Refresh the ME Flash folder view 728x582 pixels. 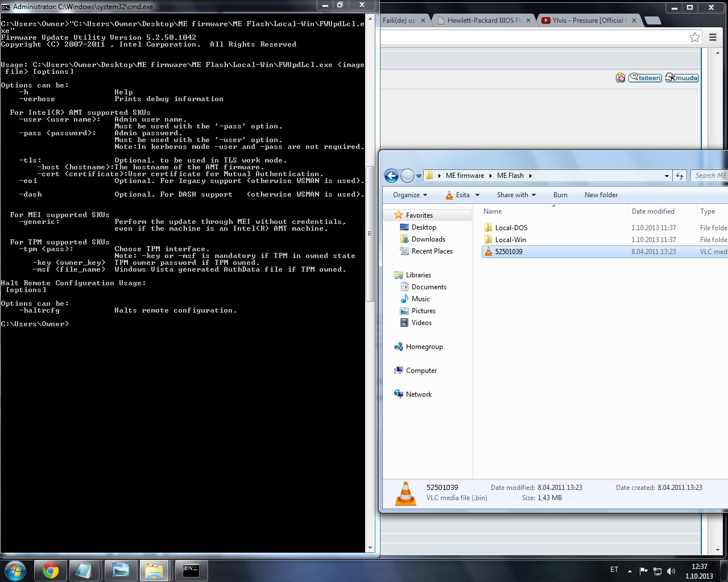click(x=680, y=176)
